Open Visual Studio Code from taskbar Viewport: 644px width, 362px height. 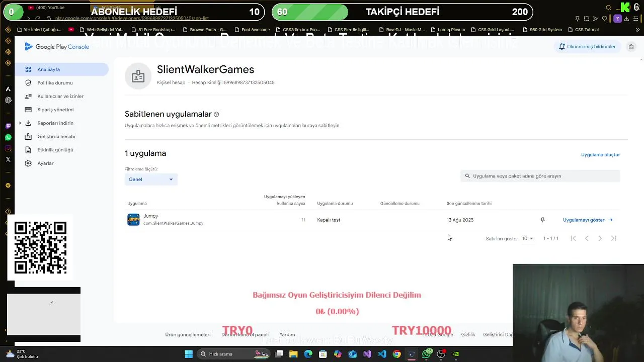pos(382,354)
